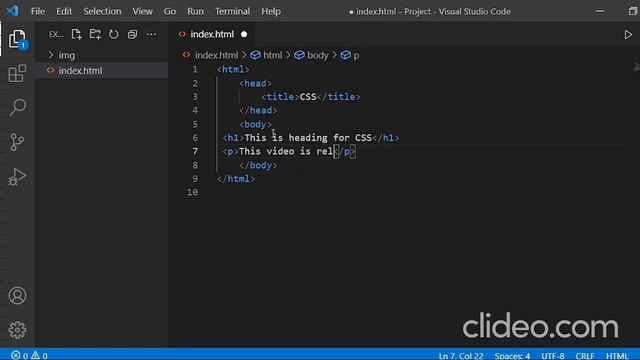Image resolution: width=640 pixels, height=360 pixels.
Task: Click CRLF end-of-line selector
Action: tap(584, 356)
